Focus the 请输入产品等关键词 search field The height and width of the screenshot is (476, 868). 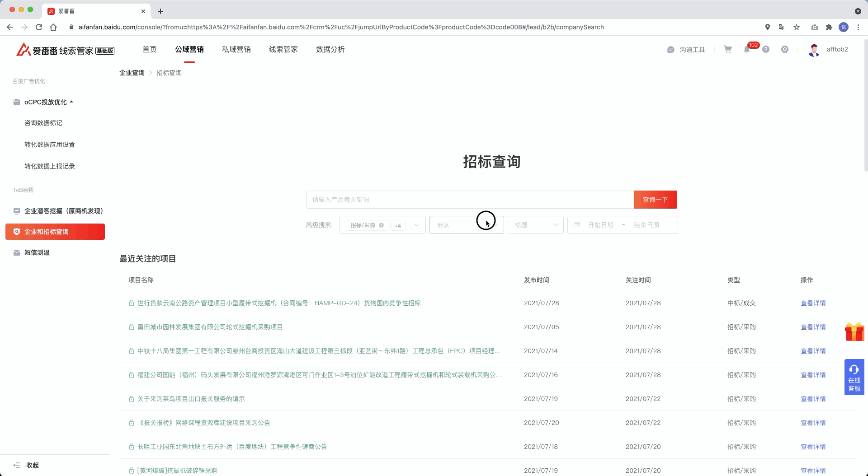point(470,200)
